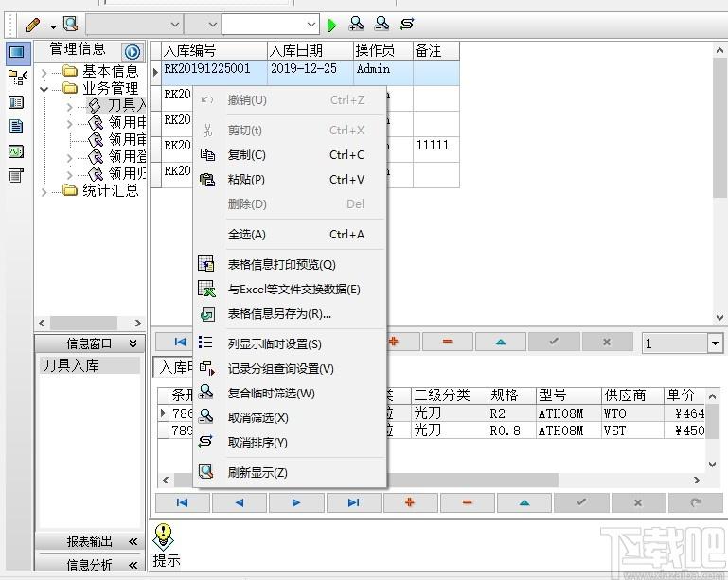
Task: Select the list form sidebar icon
Action: click(x=16, y=102)
